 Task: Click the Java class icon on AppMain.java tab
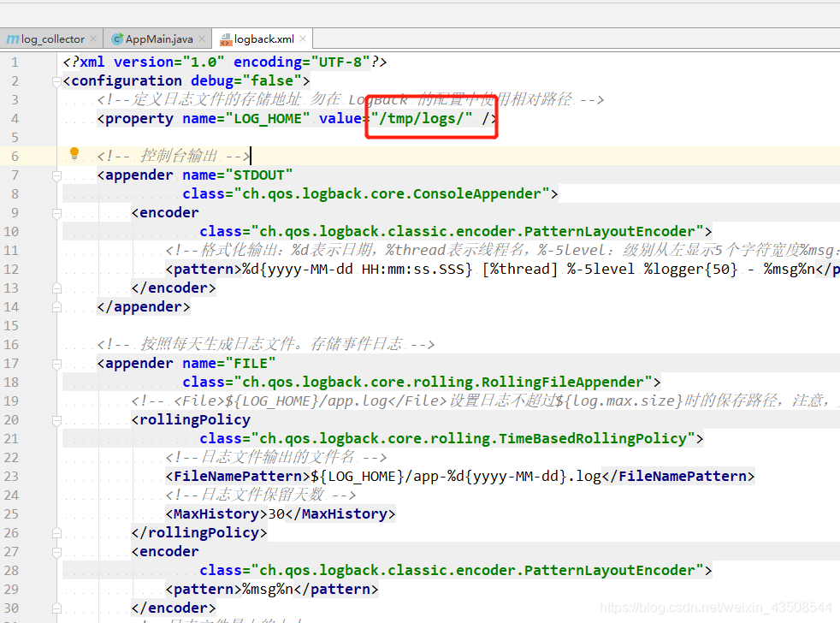pyautogui.click(x=117, y=39)
